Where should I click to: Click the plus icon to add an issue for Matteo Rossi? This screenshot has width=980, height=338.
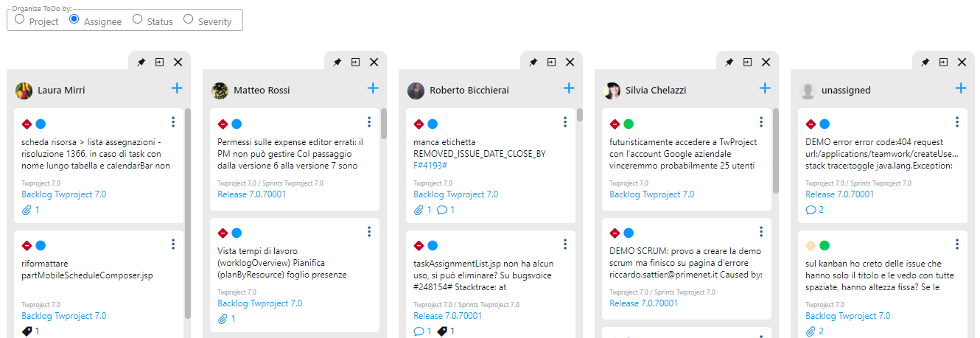[x=373, y=88]
